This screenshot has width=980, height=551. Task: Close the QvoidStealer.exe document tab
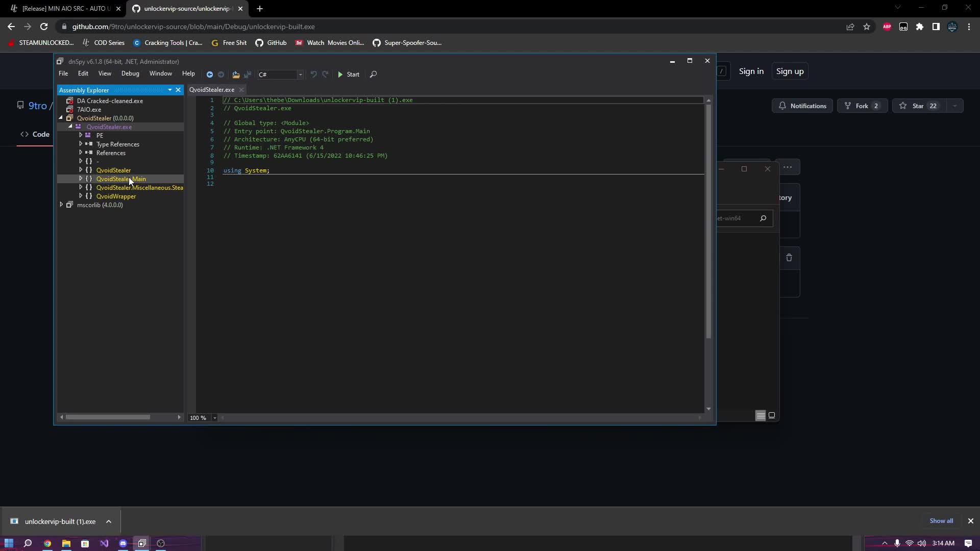tap(241, 90)
